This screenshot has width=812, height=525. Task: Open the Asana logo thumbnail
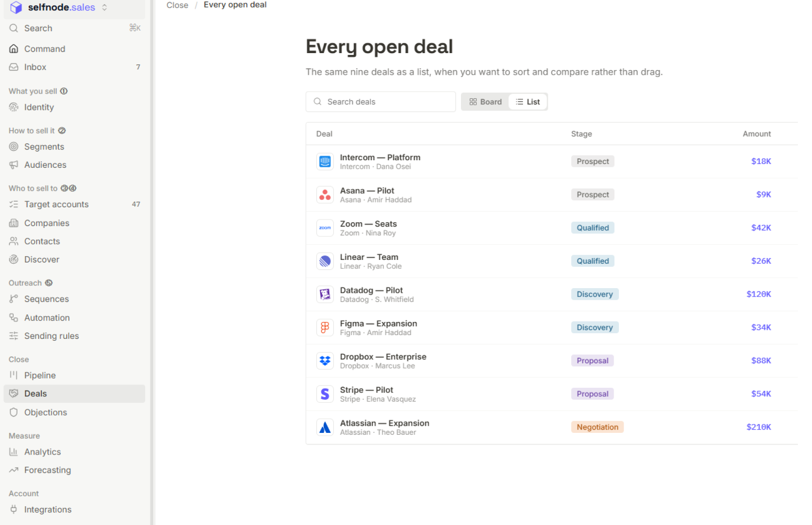pos(325,195)
